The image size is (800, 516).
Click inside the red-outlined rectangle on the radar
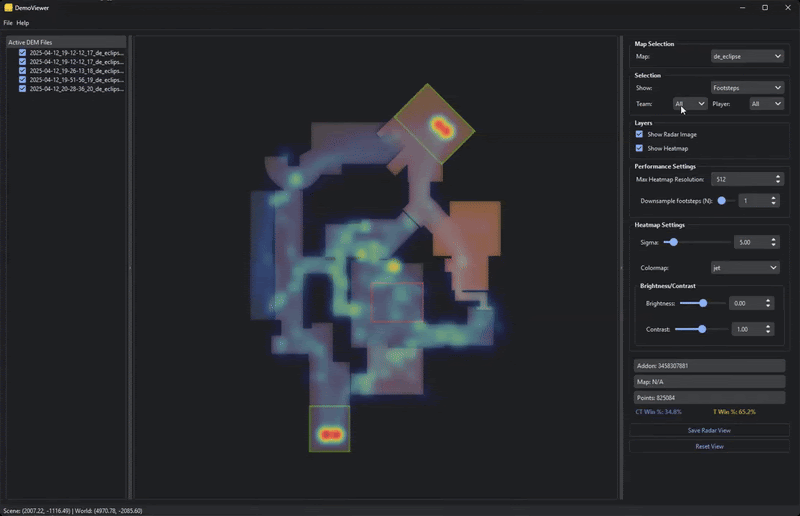pyautogui.click(x=397, y=302)
